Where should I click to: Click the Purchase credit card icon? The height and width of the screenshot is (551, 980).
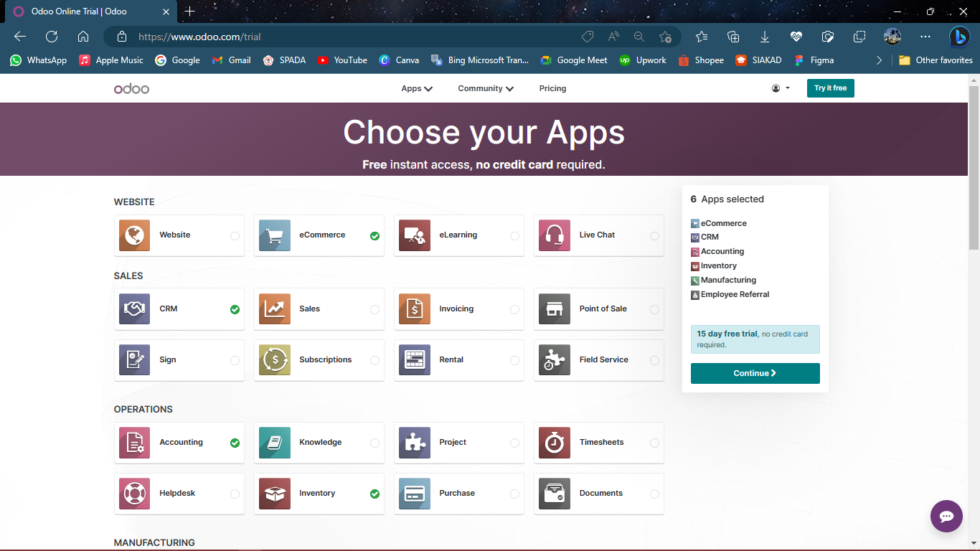click(x=414, y=494)
